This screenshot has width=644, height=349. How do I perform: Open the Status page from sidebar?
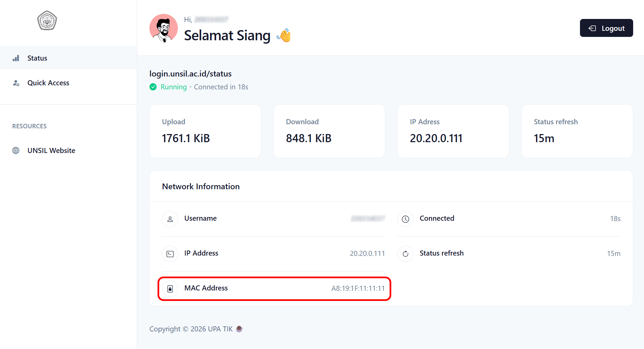(x=37, y=58)
